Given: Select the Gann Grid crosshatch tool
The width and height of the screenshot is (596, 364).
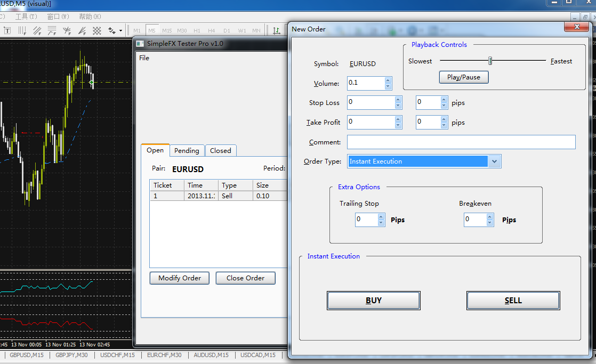Looking at the screenshot, I should pos(97,31).
